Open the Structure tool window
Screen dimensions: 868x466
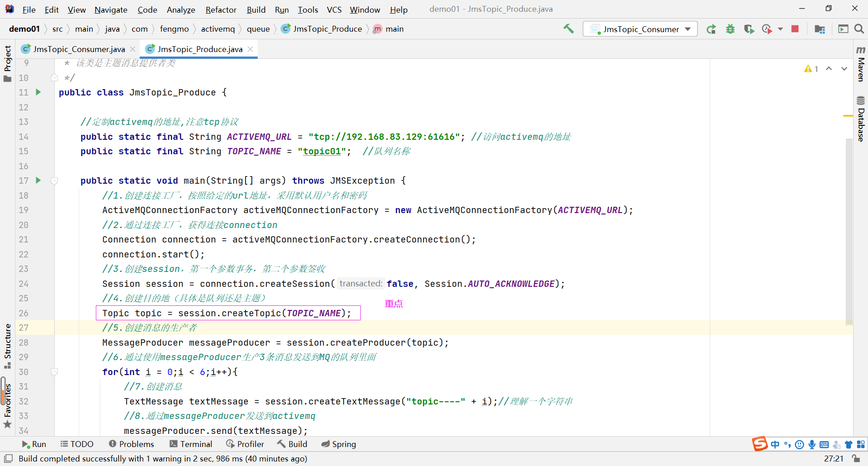point(7,346)
